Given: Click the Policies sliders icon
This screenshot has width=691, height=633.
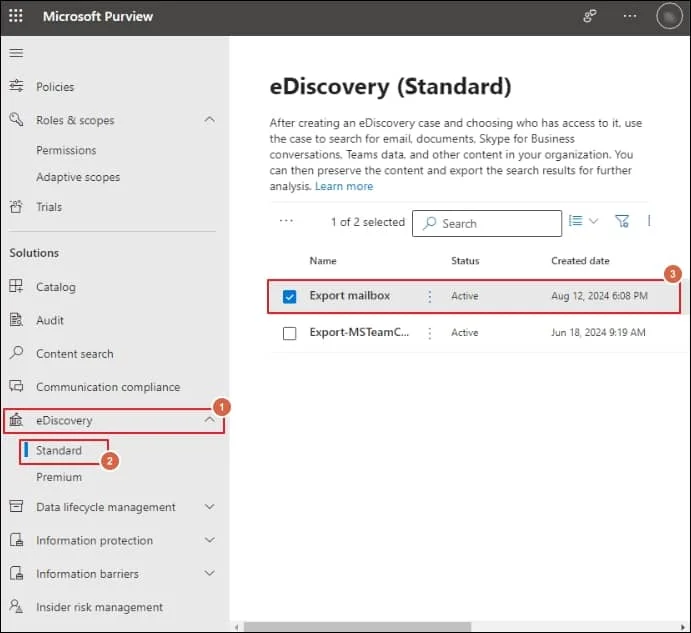Looking at the screenshot, I should pos(16,86).
